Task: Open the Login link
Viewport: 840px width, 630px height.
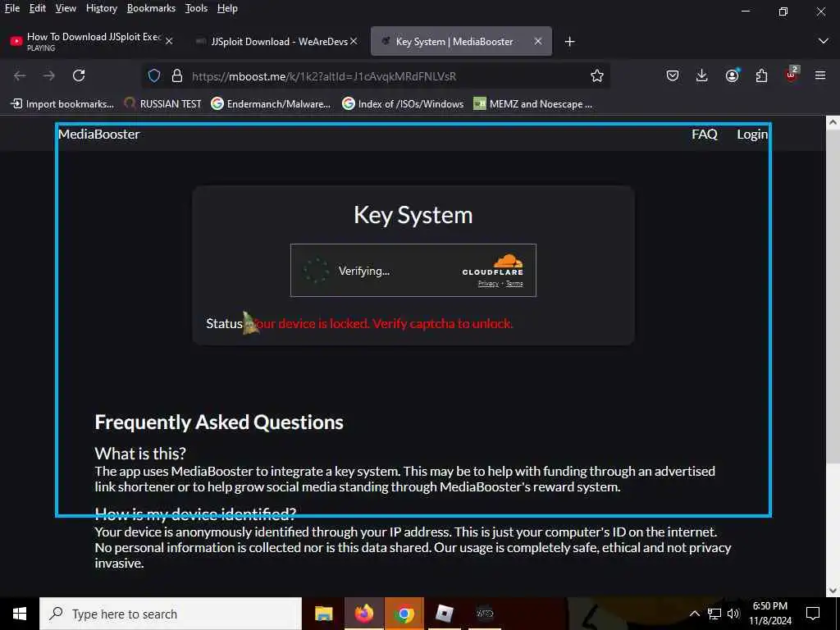Action: click(752, 135)
